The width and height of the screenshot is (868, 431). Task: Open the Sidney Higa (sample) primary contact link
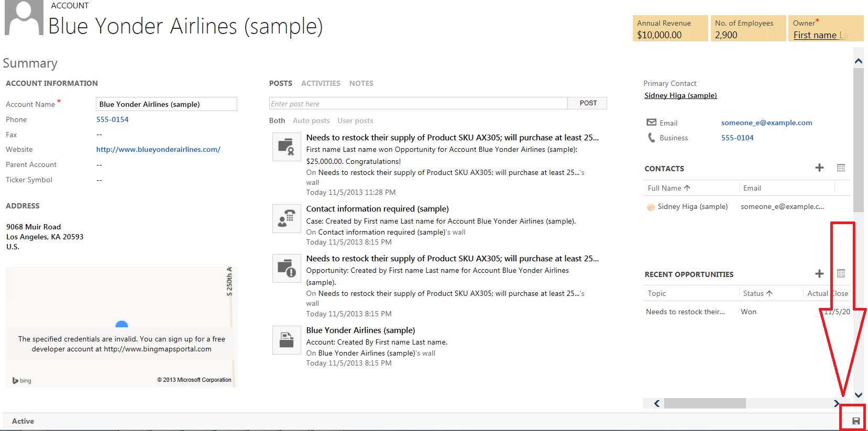coord(680,95)
